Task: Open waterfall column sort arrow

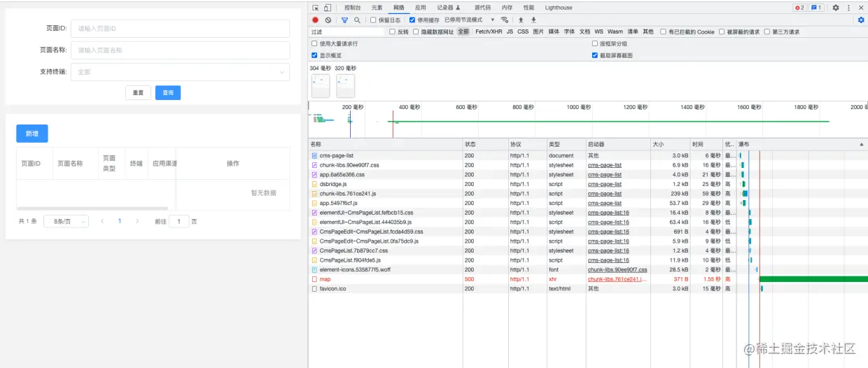Action: point(861,143)
